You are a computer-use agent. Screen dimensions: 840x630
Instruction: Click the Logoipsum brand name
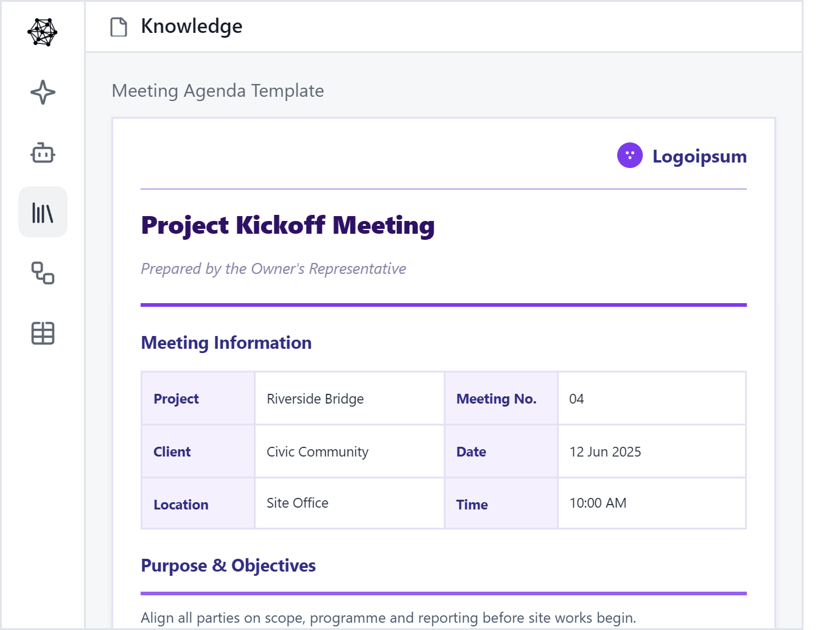699,156
